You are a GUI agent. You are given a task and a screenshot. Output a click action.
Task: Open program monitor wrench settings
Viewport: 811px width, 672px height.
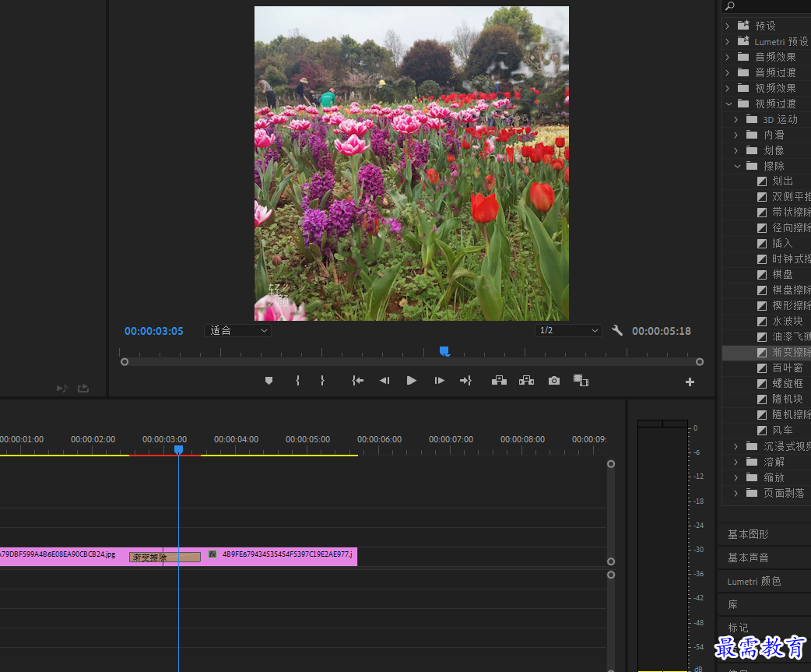(x=617, y=331)
